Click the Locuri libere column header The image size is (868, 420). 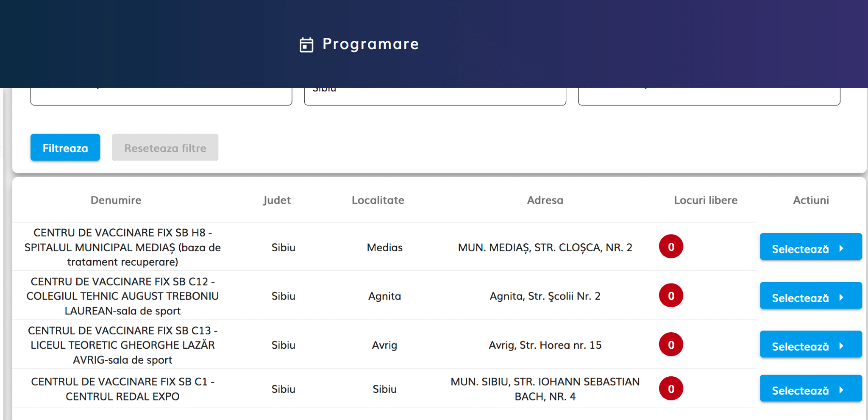pyautogui.click(x=706, y=200)
